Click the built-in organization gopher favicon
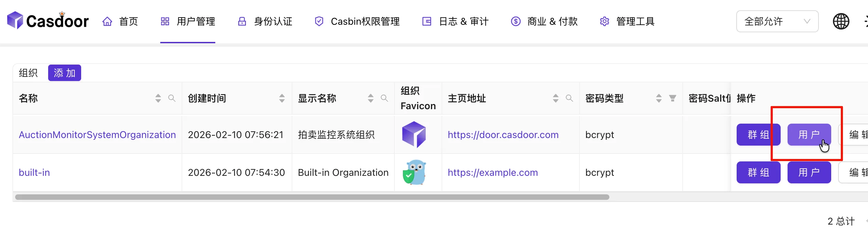The width and height of the screenshot is (868, 239). 415,172
